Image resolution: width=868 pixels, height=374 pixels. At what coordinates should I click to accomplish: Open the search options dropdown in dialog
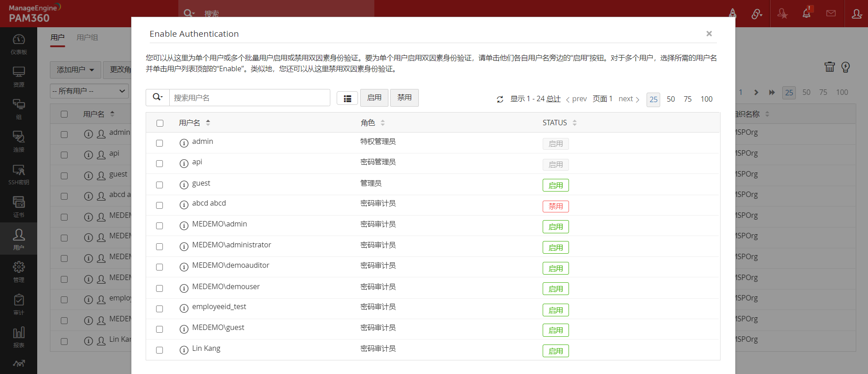157,97
